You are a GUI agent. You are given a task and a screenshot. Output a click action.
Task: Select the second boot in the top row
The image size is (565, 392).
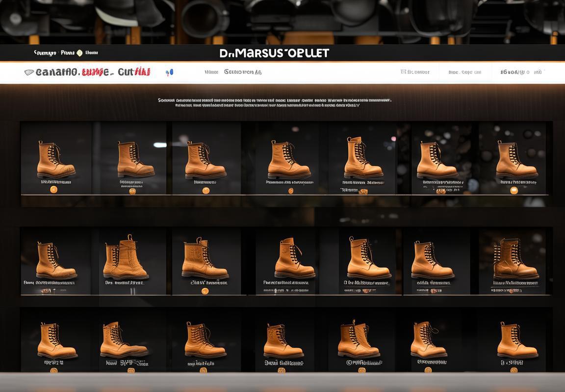coord(136,159)
